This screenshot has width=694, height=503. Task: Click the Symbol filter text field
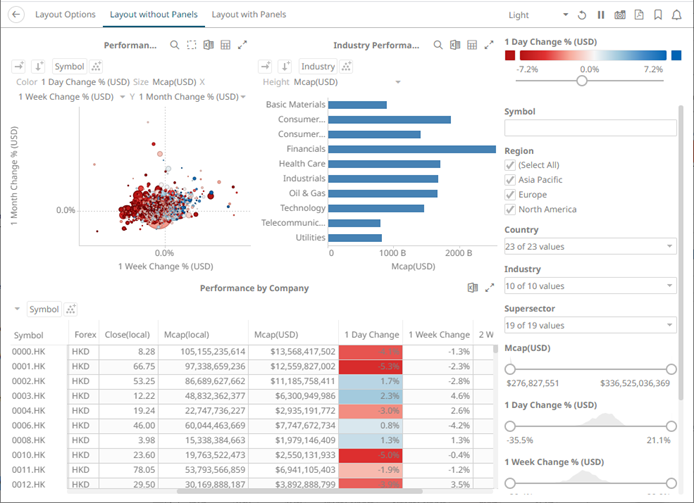click(590, 127)
